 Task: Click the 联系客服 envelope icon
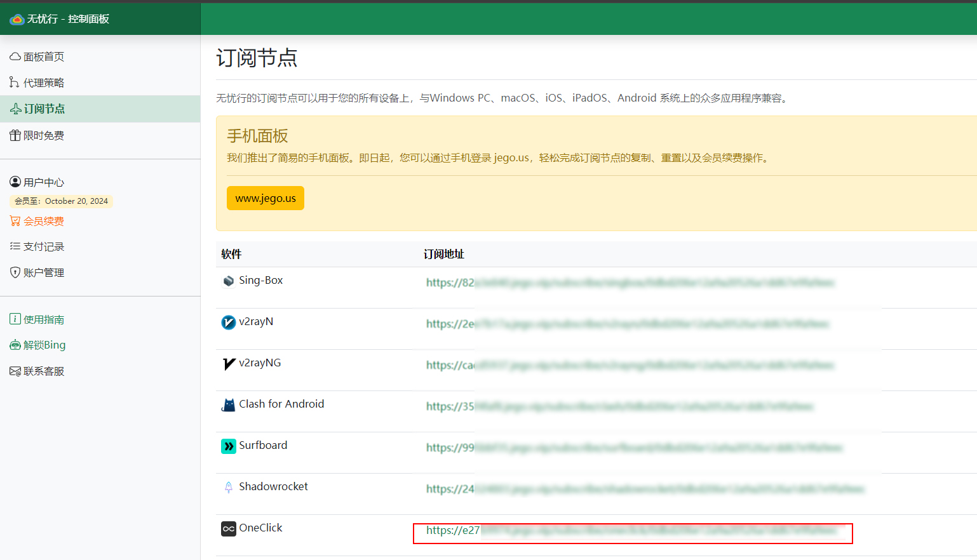(15, 371)
